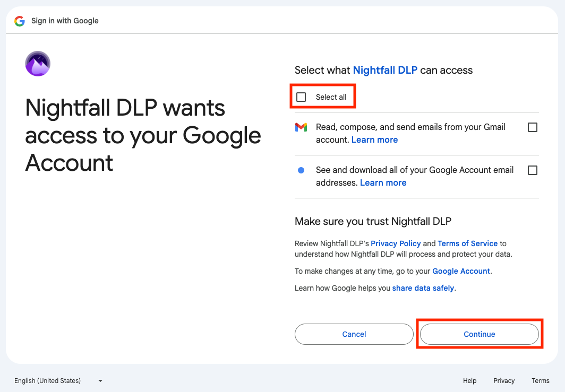The image size is (565, 392).
Task: Enable the see and download email addresses checkbox
Action: coord(533,170)
